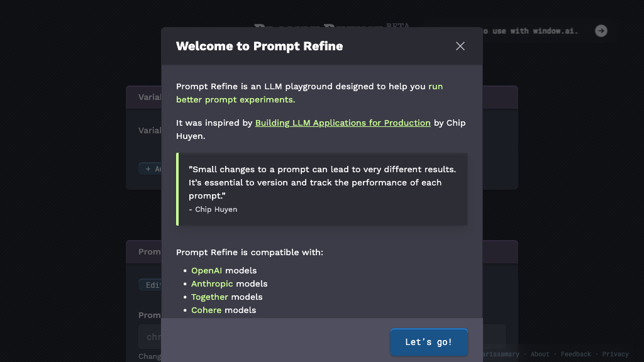Open the Privacy link in the footer
The width and height of the screenshot is (644, 362).
pyautogui.click(x=615, y=354)
